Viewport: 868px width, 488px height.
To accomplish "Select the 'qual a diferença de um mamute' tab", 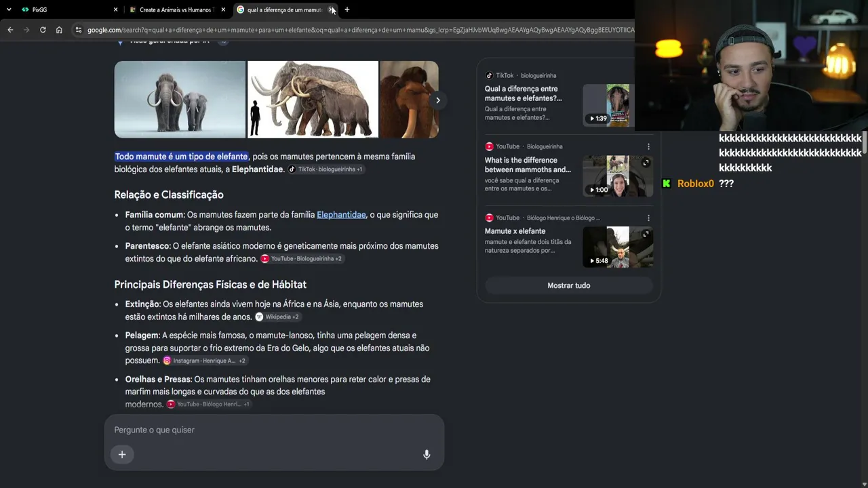I will tap(284, 9).
